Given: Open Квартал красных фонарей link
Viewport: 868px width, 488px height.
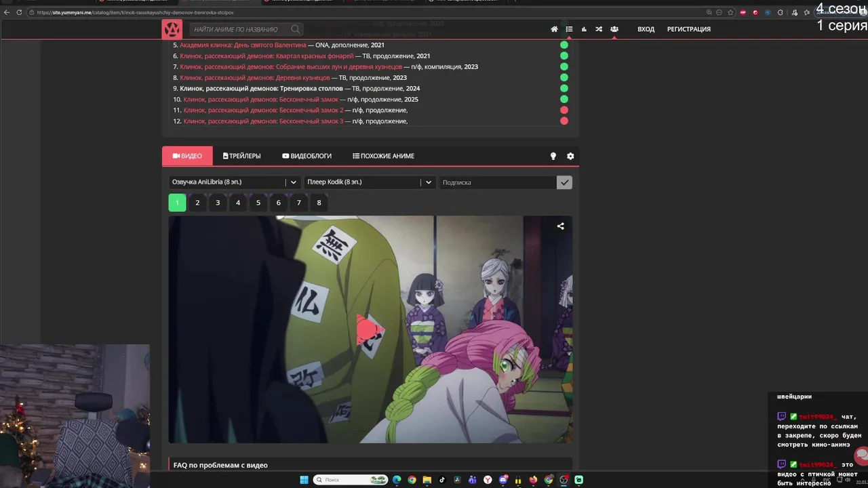Looking at the screenshot, I should pyautogui.click(x=267, y=56).
